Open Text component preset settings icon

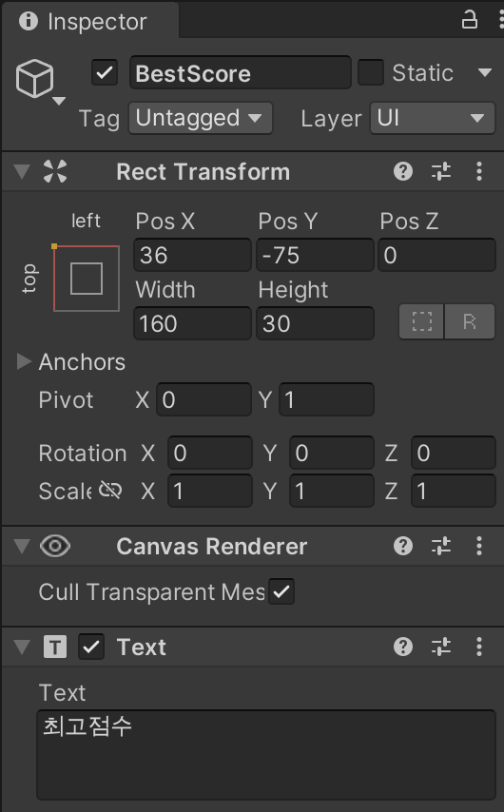click(441, 647)
